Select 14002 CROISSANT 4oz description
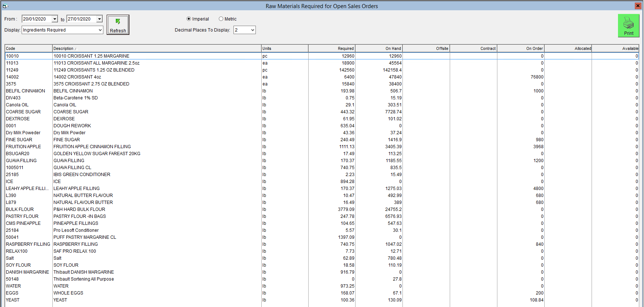The width and height of the screenshot is (644, 307). (77, 77)
